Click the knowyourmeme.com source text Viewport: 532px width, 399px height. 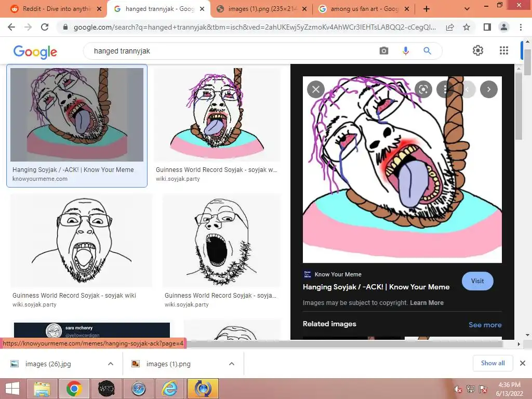[39, 179]
